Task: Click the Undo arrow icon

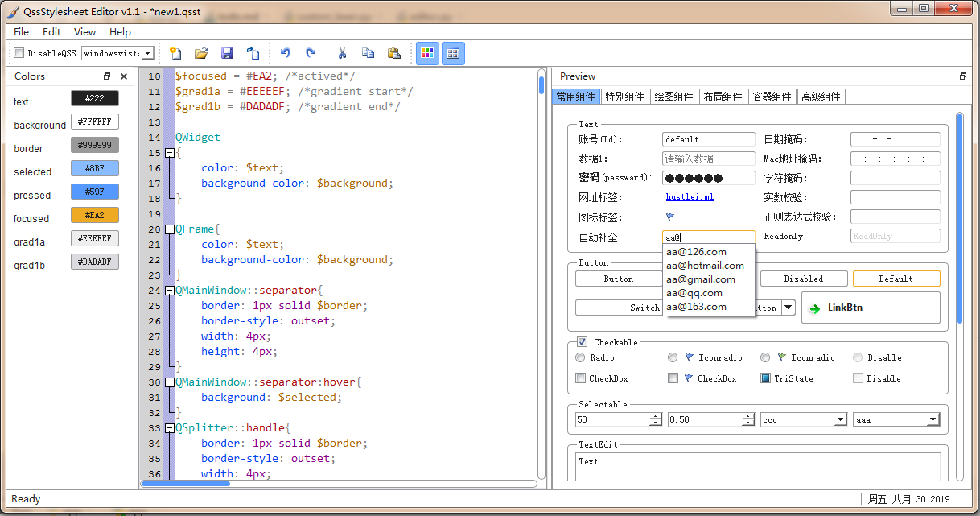Action: [285, 53]
